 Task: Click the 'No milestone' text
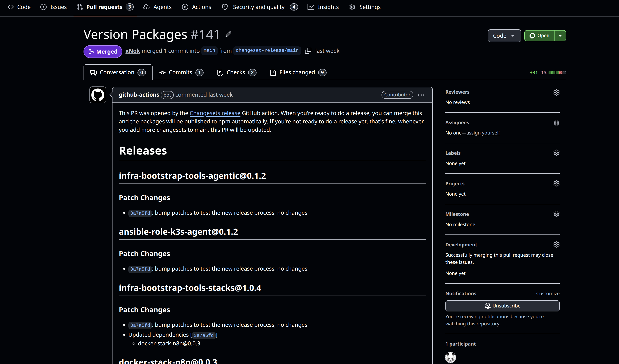(460, 225)
